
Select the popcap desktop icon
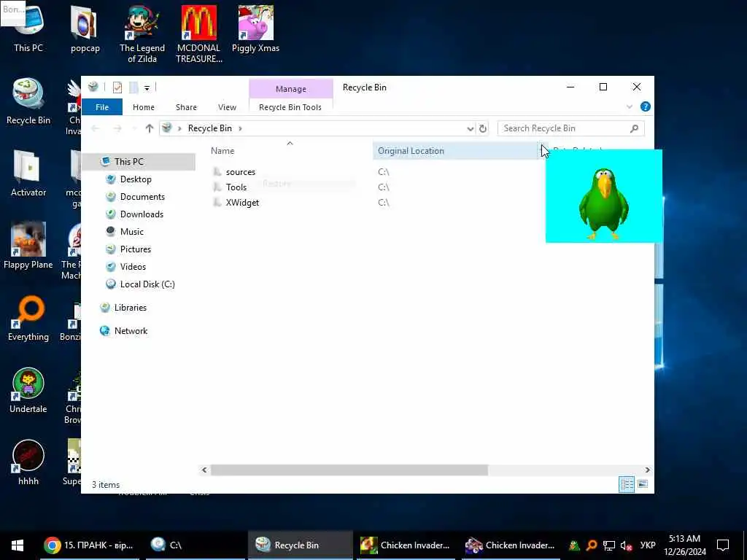(x=85, y=28)
